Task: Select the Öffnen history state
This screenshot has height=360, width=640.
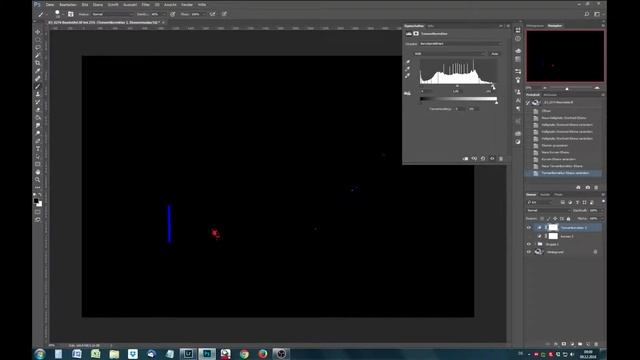Action: point(546,111)
